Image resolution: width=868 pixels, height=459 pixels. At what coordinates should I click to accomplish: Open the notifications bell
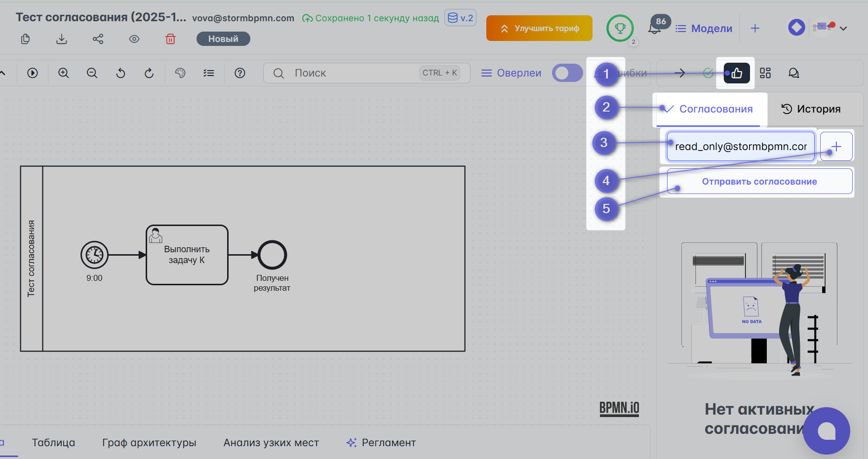pyautogui.click(x=655, y=28)
